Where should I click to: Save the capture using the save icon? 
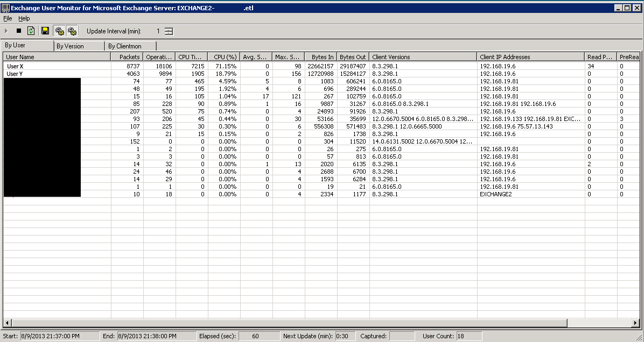pyautogui.click(x=45, y=31)
